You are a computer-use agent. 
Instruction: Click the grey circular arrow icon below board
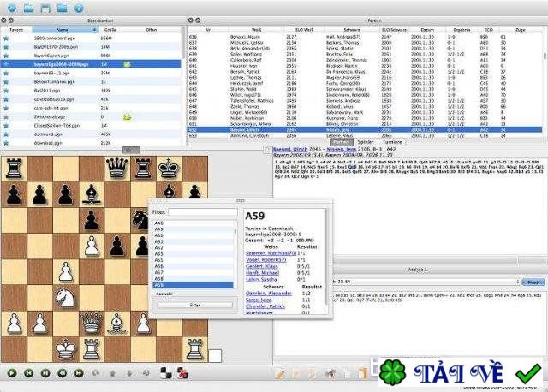pyautogui.click(x=96, y=373)
